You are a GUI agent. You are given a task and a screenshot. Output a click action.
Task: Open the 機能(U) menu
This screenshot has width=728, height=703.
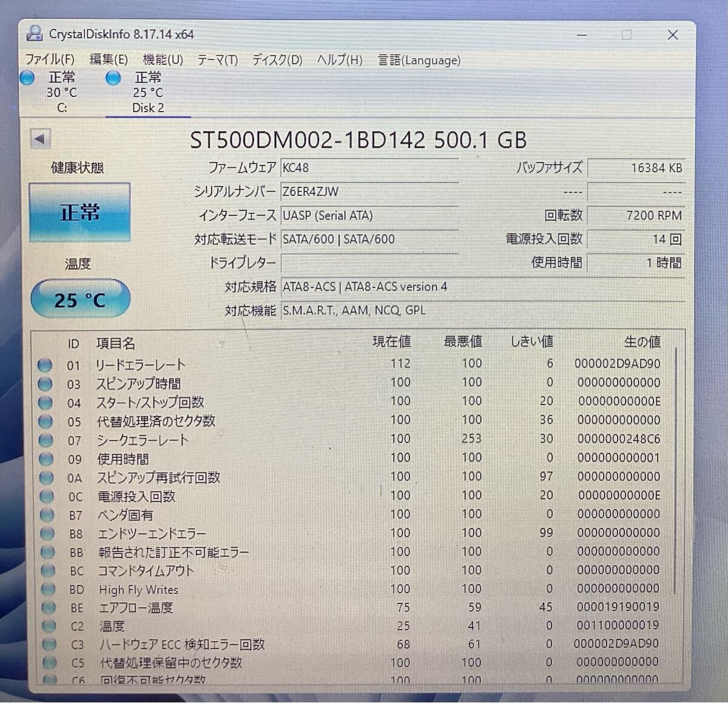163,59
